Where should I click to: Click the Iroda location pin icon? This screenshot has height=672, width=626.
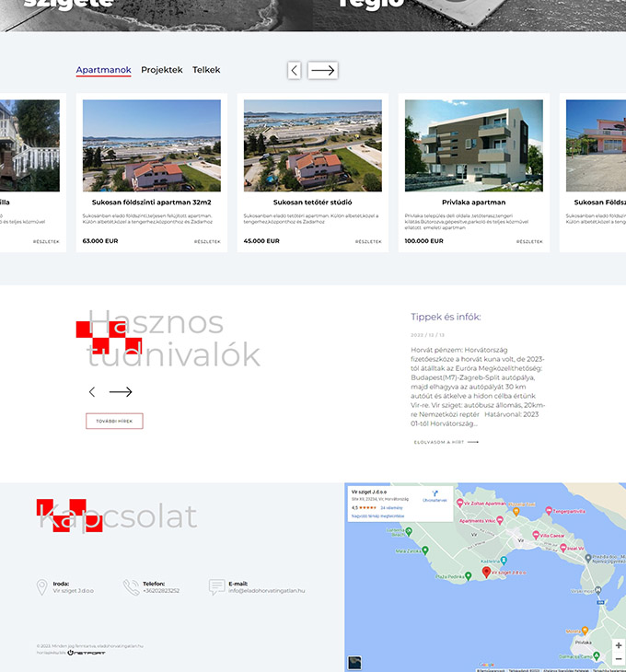(x=41, y=587)
